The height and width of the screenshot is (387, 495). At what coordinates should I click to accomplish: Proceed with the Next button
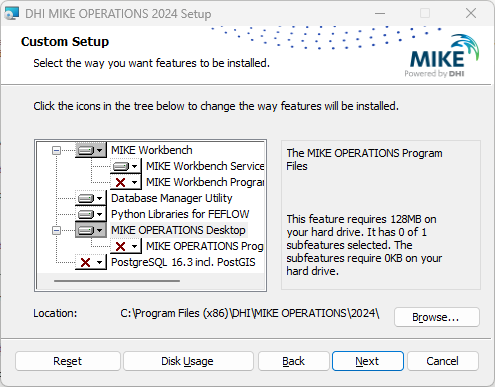368,361
